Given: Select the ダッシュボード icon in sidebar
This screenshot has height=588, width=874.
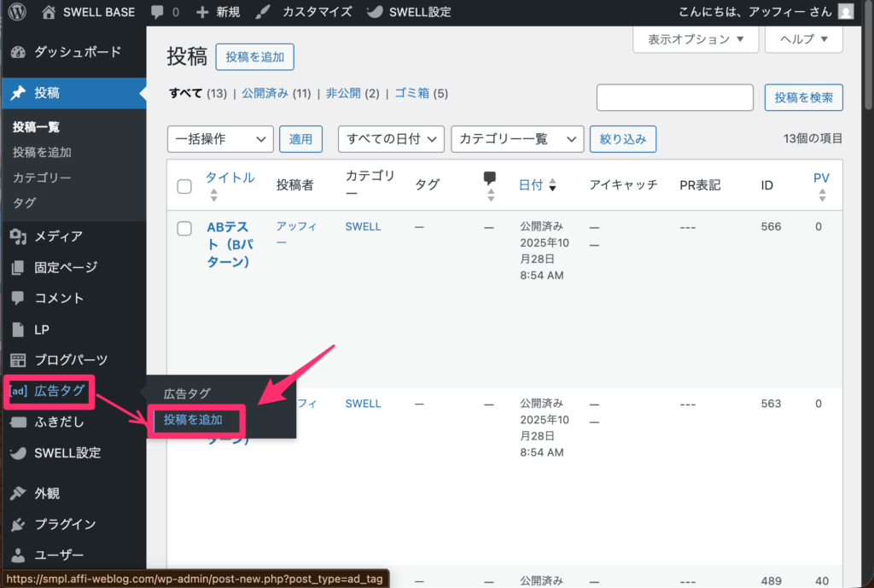Looking at the screenshot, I should click(19, 52).
